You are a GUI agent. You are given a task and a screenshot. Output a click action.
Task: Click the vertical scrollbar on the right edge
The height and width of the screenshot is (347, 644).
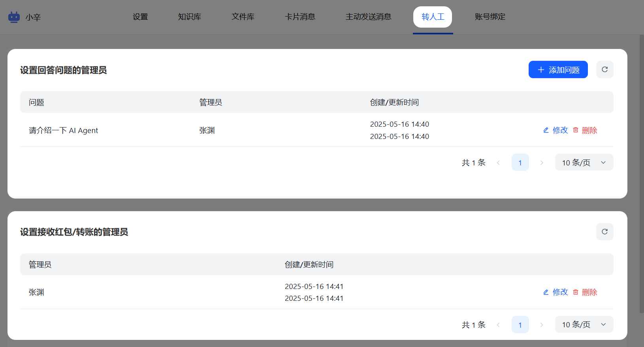641,174
